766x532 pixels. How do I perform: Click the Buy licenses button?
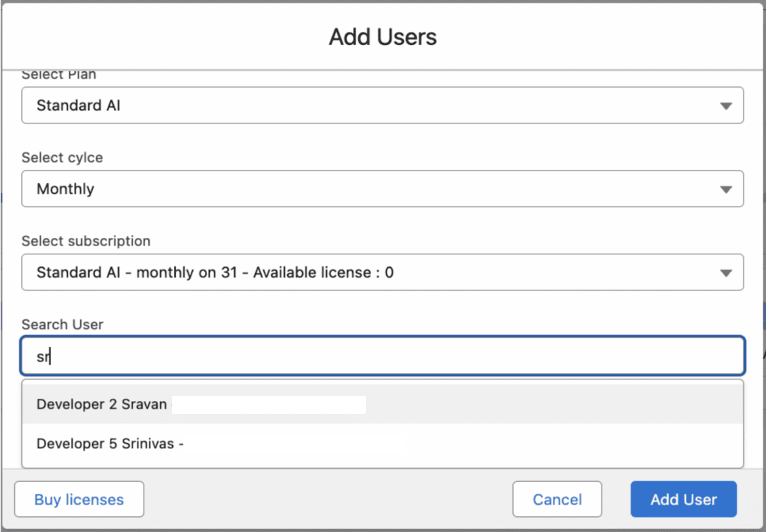pos(79,499)
